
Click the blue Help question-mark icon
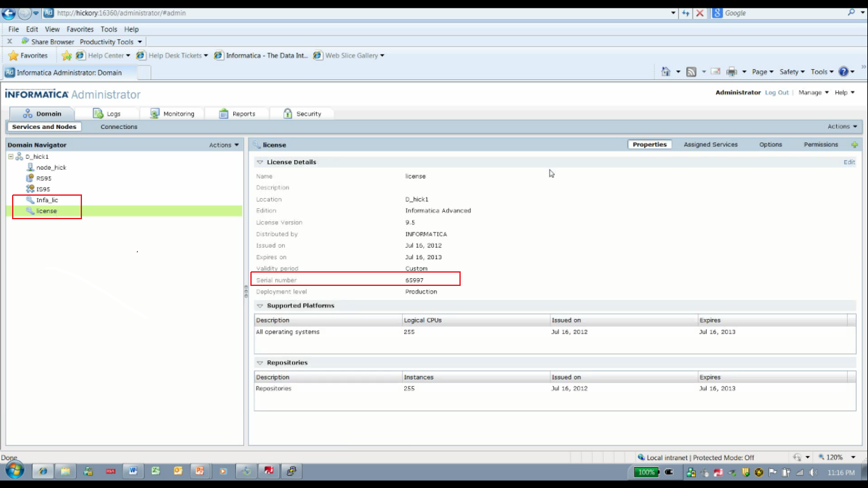[x=843, y=72]
